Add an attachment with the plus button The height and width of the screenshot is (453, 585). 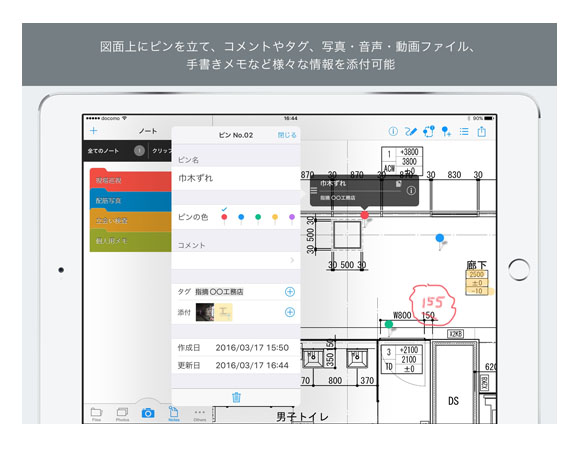(x=290, y=312)
